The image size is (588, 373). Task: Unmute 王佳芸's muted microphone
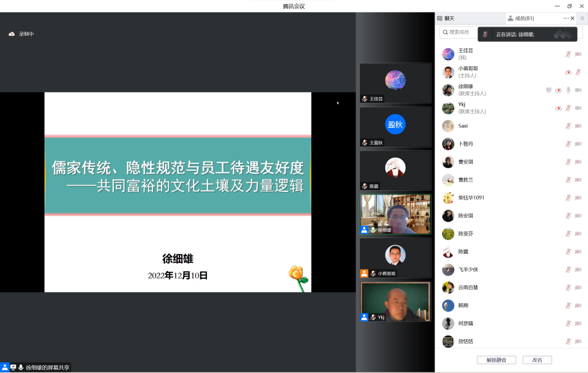pyautogui.click(x=568, y=54)
